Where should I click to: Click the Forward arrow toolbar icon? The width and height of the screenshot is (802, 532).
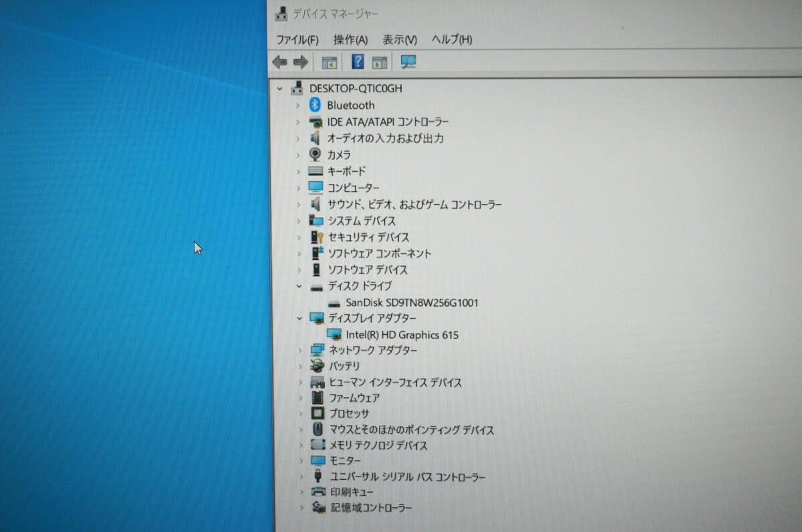pos(301,62)
